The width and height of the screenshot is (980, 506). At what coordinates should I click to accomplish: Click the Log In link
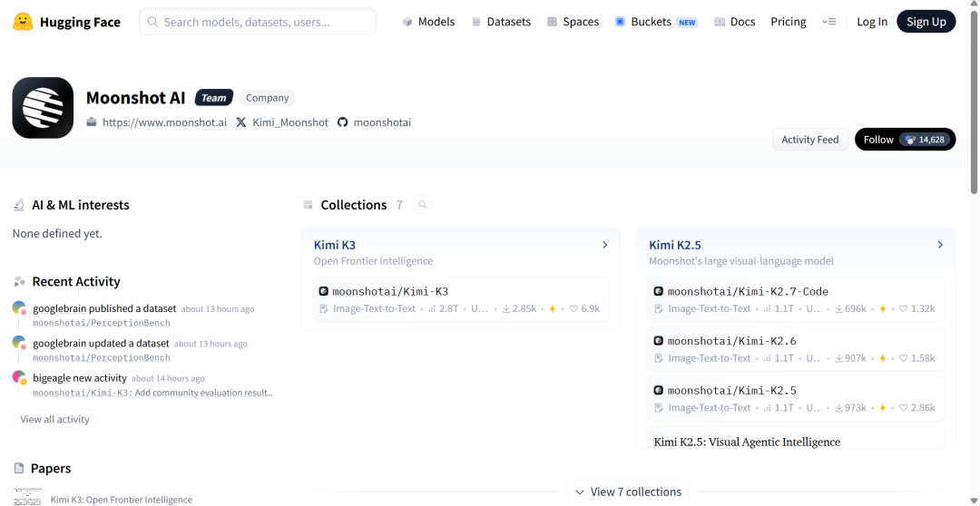(x=872, y=22)
